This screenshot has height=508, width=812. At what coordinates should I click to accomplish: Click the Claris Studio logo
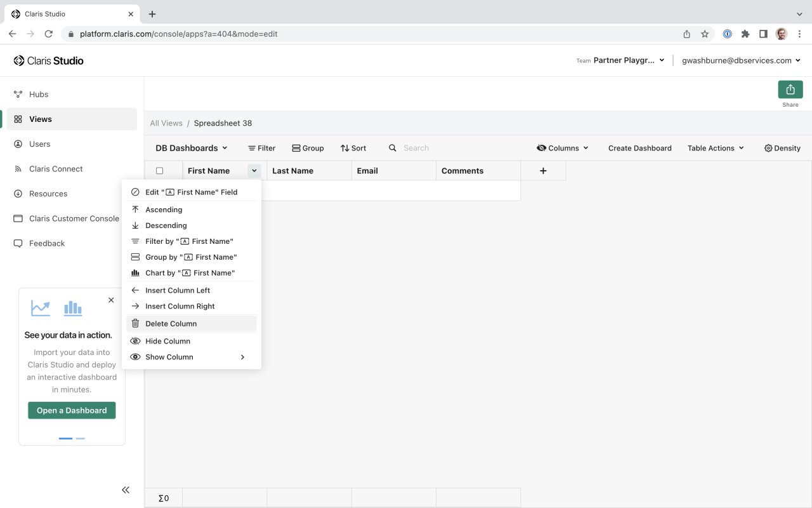click(49, 61)
